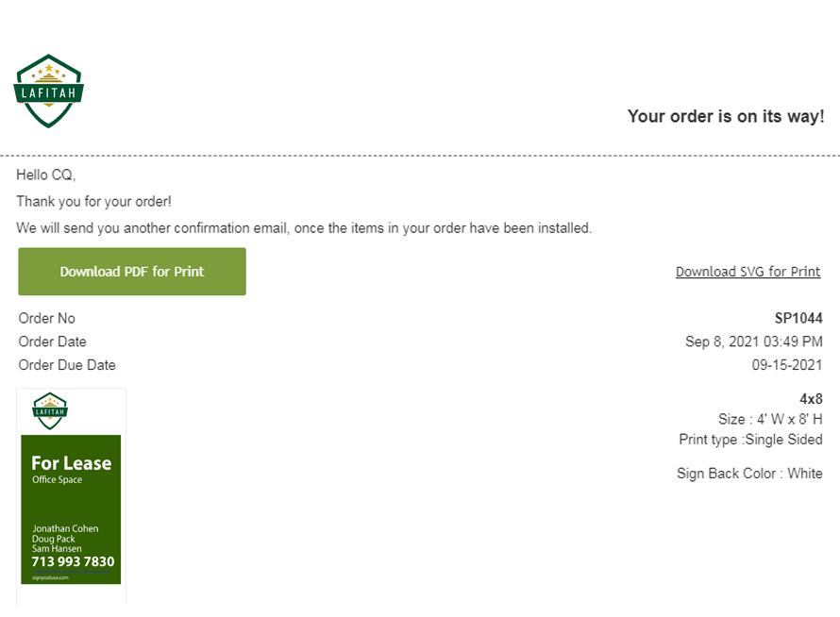The width and height of the screenshot is (840, 617).
Task: Click the order date Sep 8, 2021 03:49 PM
Action: pyautogui.click(x=753, y=342)
